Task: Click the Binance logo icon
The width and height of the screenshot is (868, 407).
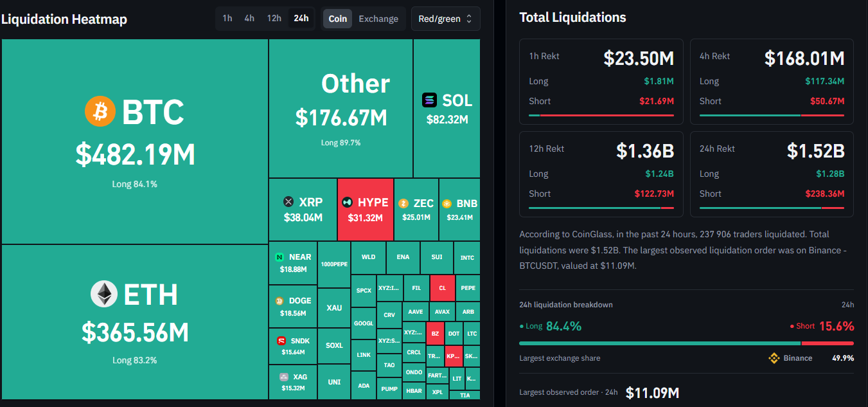Action: click(x=774, y=358)
